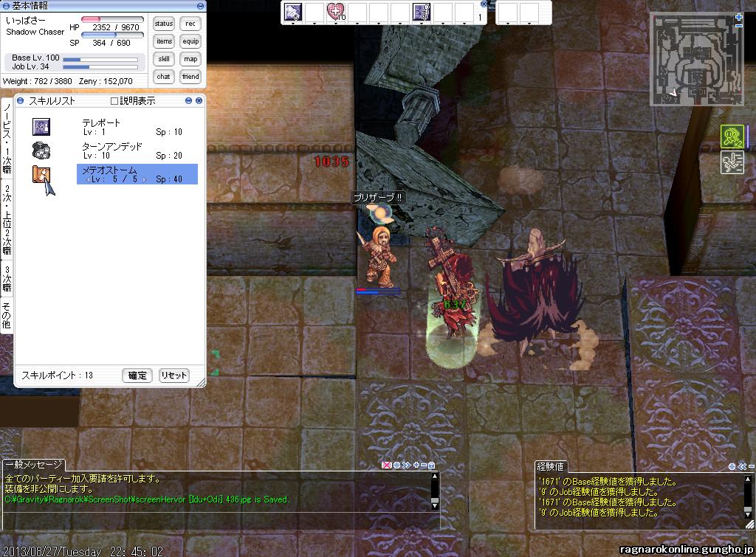This screenshot has height=557, width=756.
Task: Zoom in minimap with plus icon
Action: click(x=739, y=17)
